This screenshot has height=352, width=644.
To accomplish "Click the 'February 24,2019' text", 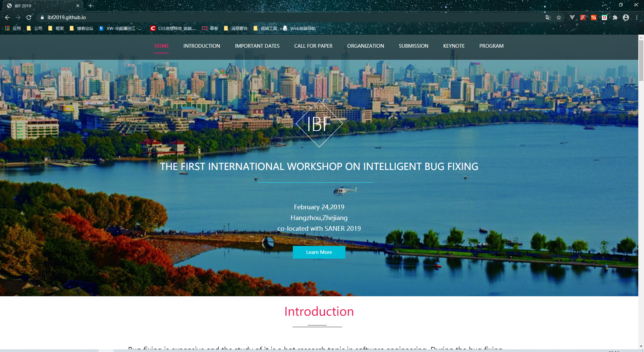I will [319, 207].
